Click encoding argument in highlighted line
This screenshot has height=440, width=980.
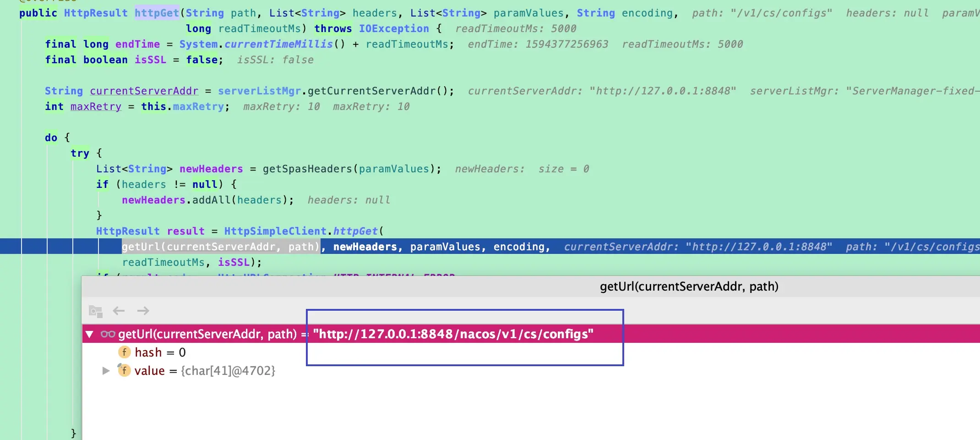point(519,247)
